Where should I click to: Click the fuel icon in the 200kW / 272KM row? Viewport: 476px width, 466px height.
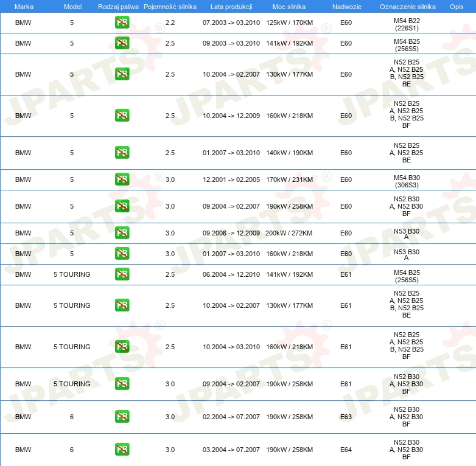[x=122, y=233]
